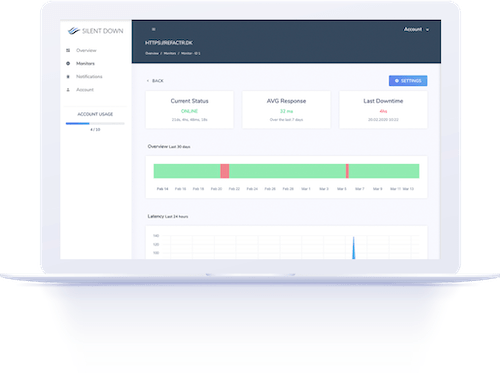Screen dimensions: 500x373
Task: Click the Account person icon in sidebar
Action: tap(68, 90)
